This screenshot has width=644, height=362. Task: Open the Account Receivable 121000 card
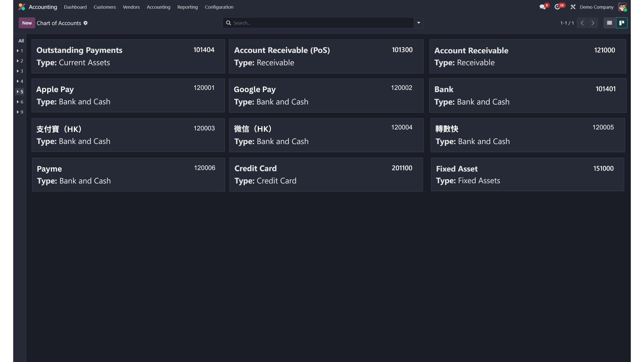point(527,56)
